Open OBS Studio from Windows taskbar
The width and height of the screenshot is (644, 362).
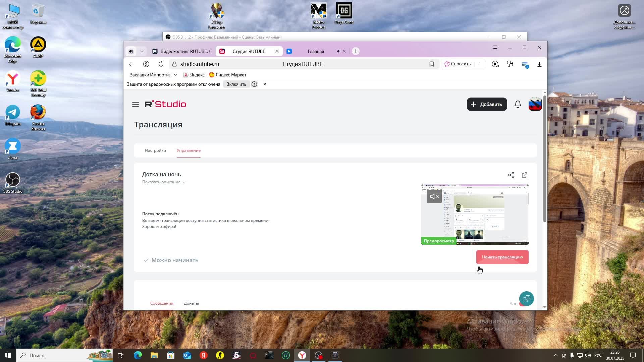coord(318,355)
